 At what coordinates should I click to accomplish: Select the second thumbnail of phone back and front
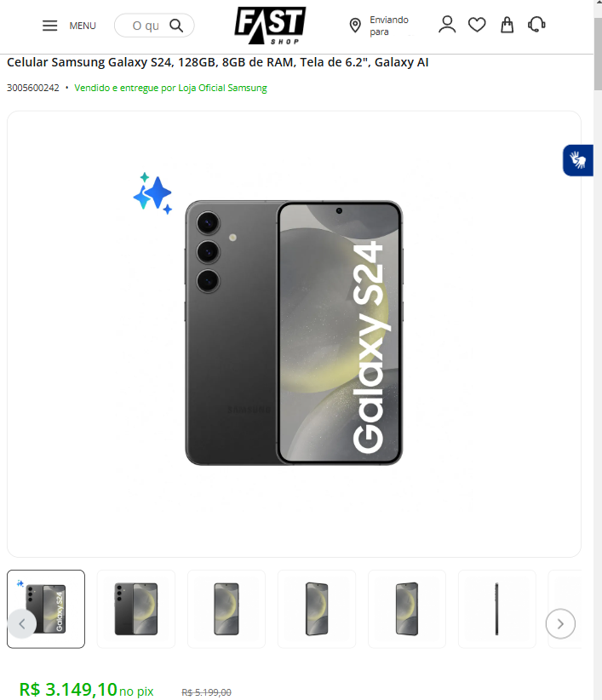coord(136,609)
